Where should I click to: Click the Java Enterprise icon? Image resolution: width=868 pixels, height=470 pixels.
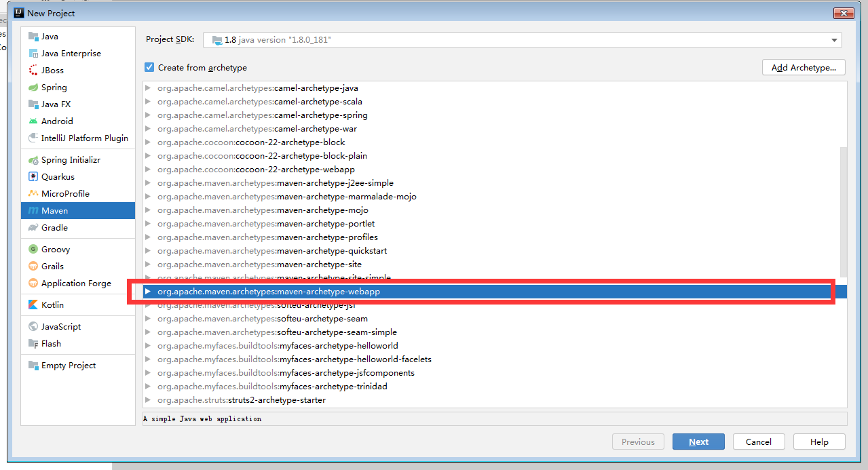tap(33, 54)
